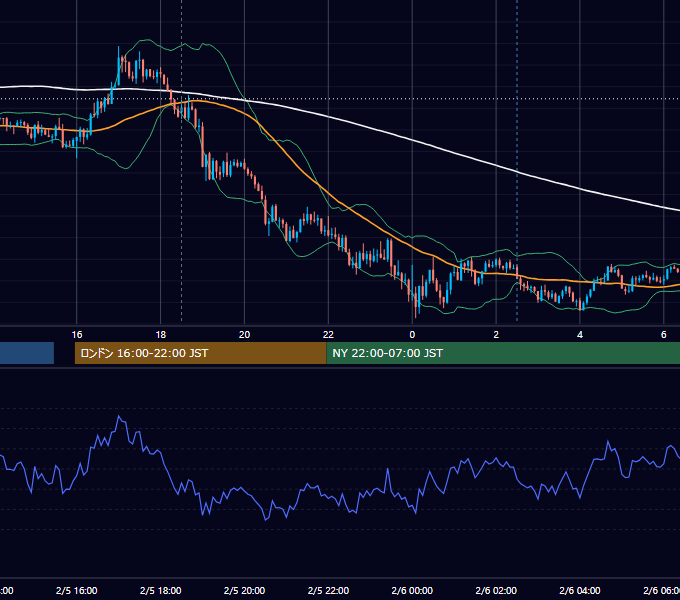This screenshot has width=680, height=600.
Task: Click the 2/6 04:00 time label
Action: 580,590
